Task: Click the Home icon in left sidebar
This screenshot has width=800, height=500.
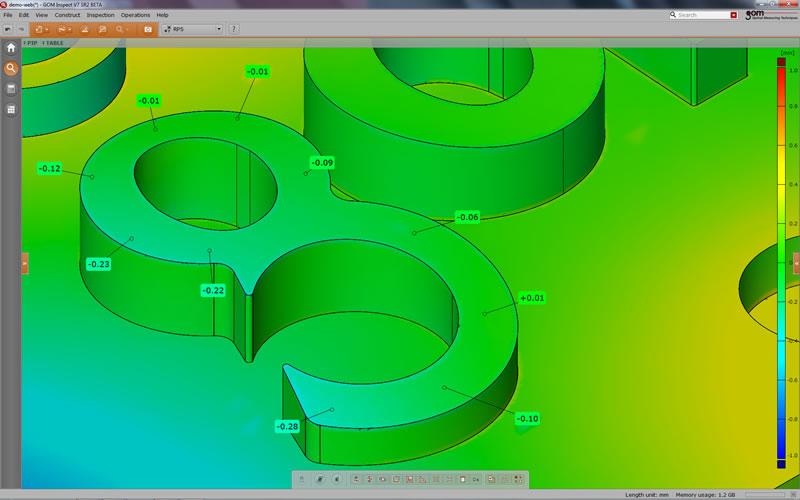Action: tap(11, 48)
